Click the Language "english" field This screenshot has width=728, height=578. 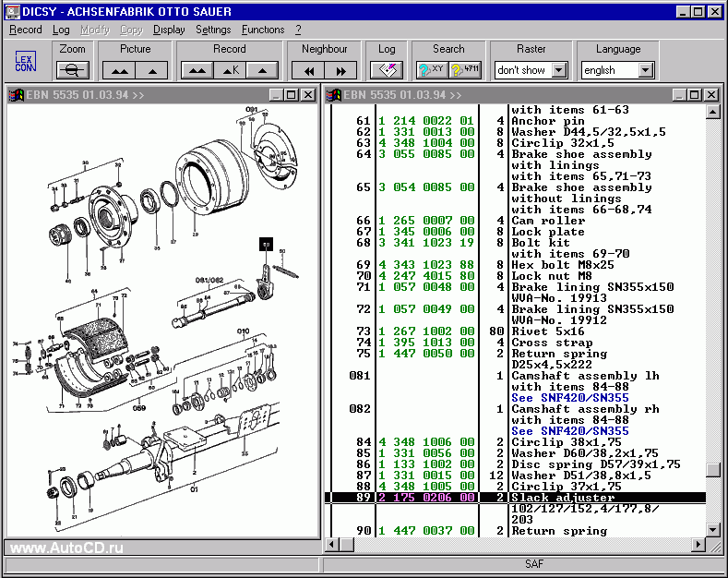click(610, 70)
